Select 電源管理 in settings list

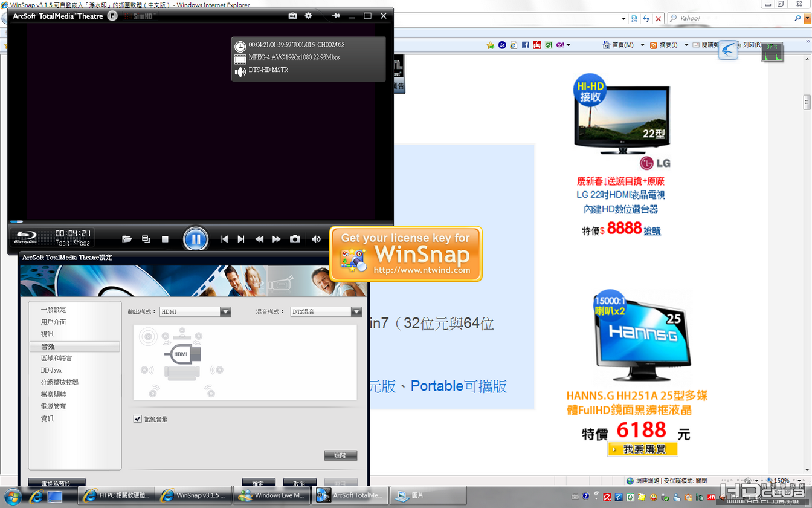[x=54, y=406]
